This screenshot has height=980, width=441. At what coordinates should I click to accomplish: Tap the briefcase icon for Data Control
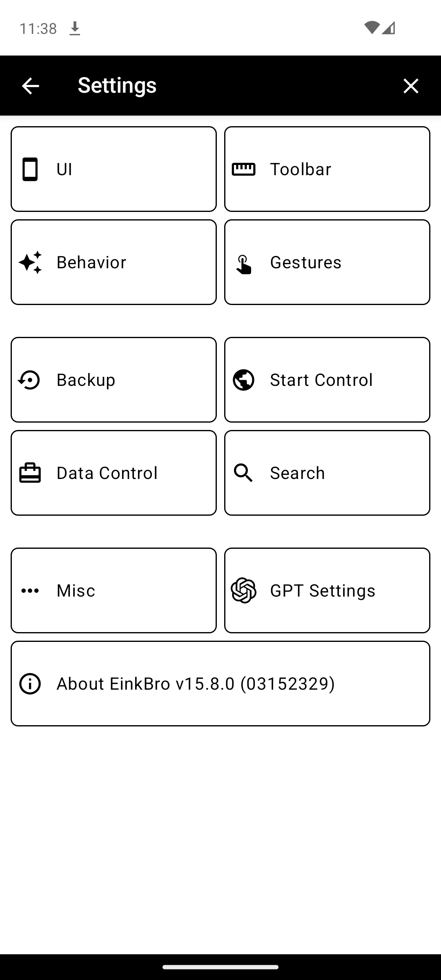[x=30, y=473]
